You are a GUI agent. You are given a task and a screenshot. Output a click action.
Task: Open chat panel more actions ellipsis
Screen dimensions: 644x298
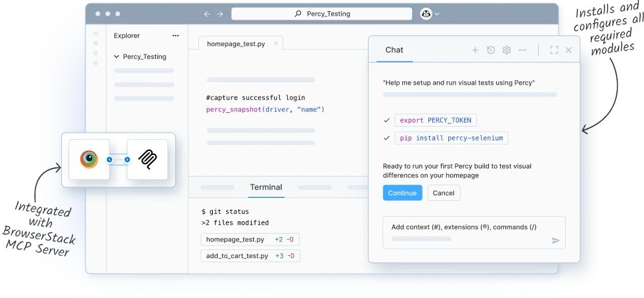click(x=522, y=50)
